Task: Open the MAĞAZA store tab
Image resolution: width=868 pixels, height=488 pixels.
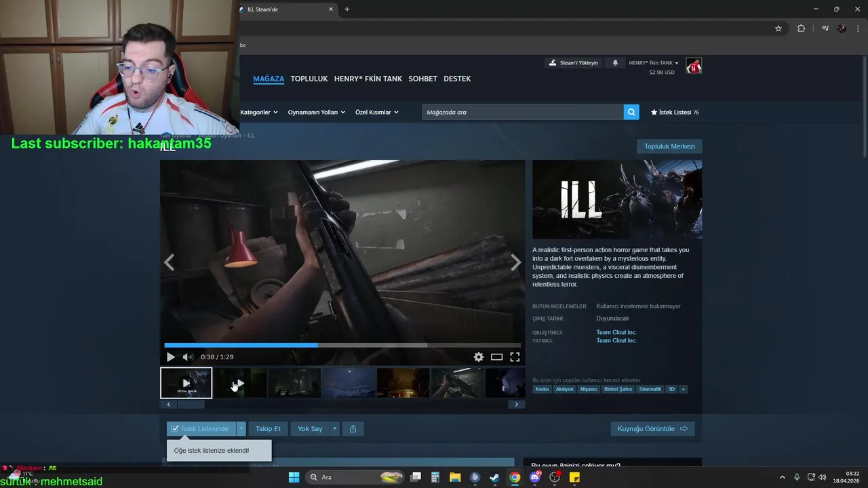Action: point(269,79)
